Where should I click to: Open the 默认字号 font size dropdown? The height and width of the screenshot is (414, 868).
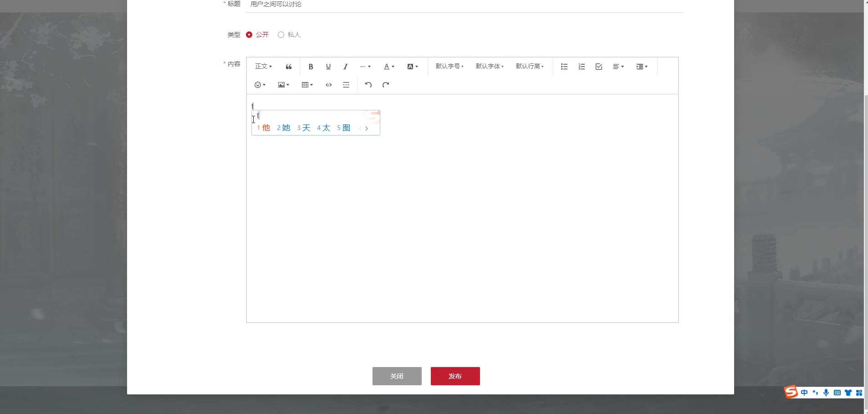pos(449,67)
